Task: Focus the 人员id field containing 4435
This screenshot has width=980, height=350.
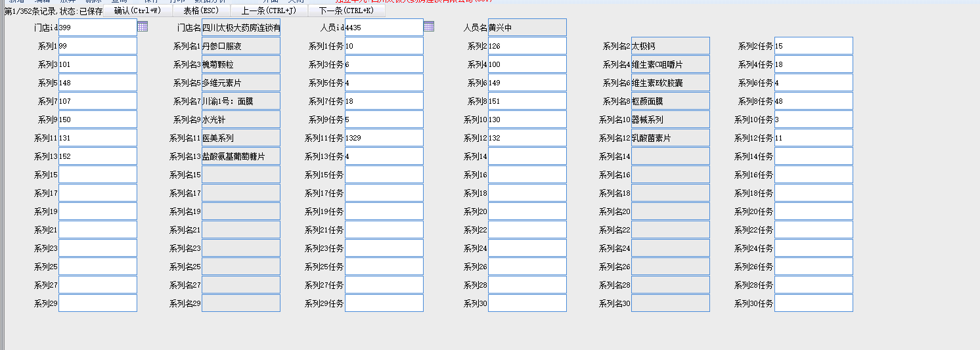Action: pos(384,28)
